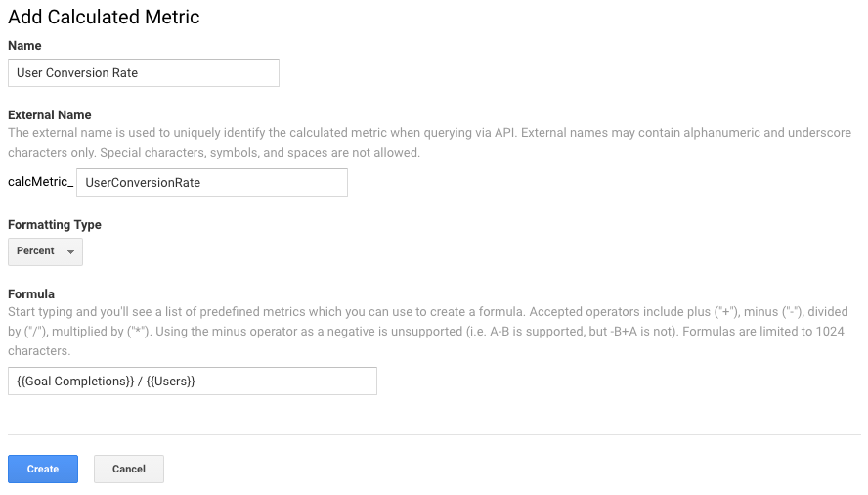Click in the Formula input field
The image size is (868, 495).
[x=193, y=381]
